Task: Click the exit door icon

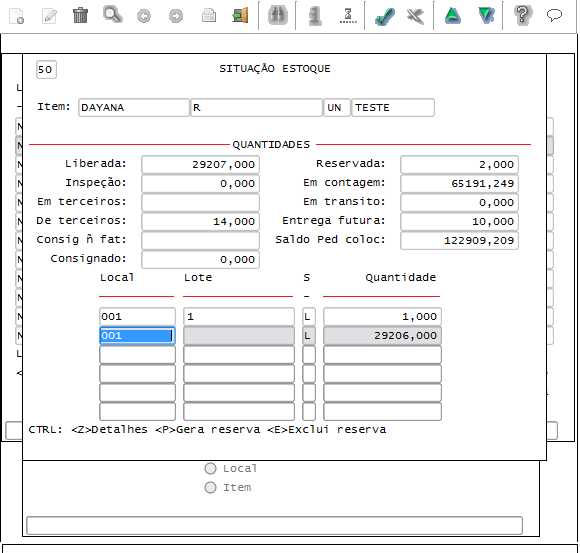Action: (240, 16)
